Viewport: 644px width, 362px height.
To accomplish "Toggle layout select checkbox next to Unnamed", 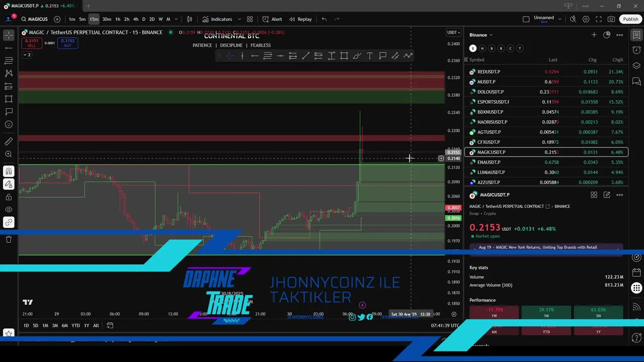I will pyautogui.click(x=526, y=19).
